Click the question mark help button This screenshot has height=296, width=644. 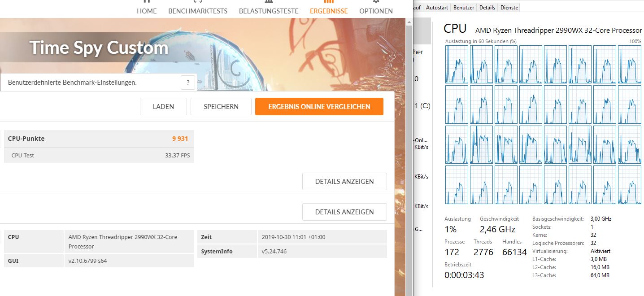[188, 83]
